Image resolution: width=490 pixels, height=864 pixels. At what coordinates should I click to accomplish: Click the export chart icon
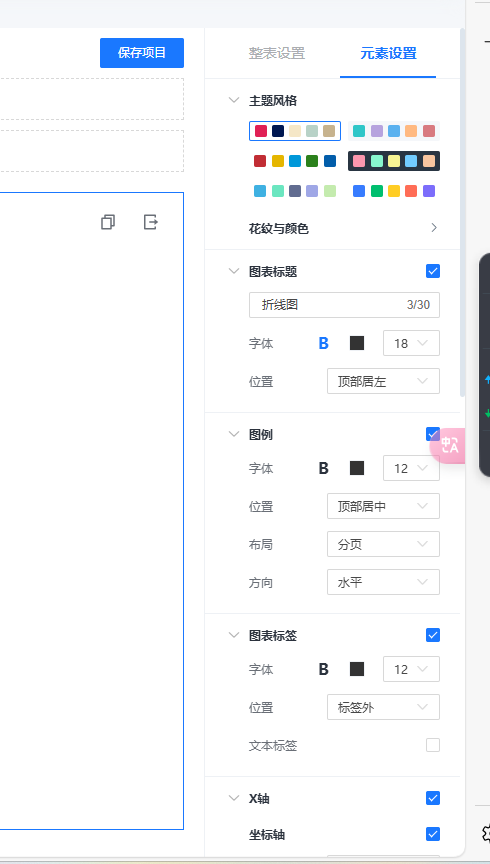click(150, 222)
